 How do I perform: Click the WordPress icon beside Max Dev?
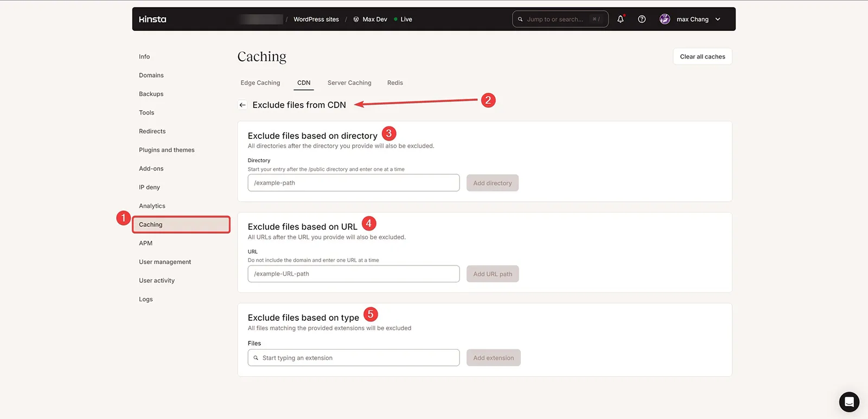(x=356, y=19)
